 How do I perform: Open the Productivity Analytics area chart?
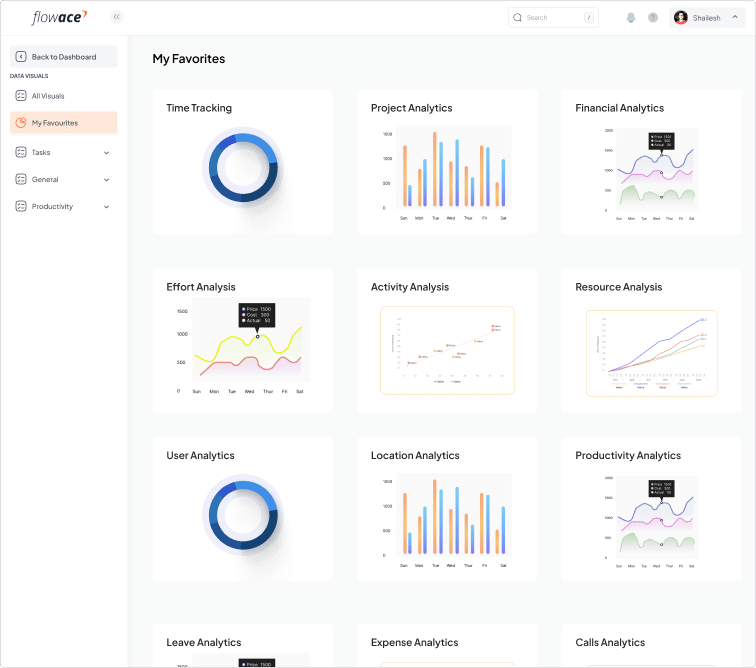651,522
